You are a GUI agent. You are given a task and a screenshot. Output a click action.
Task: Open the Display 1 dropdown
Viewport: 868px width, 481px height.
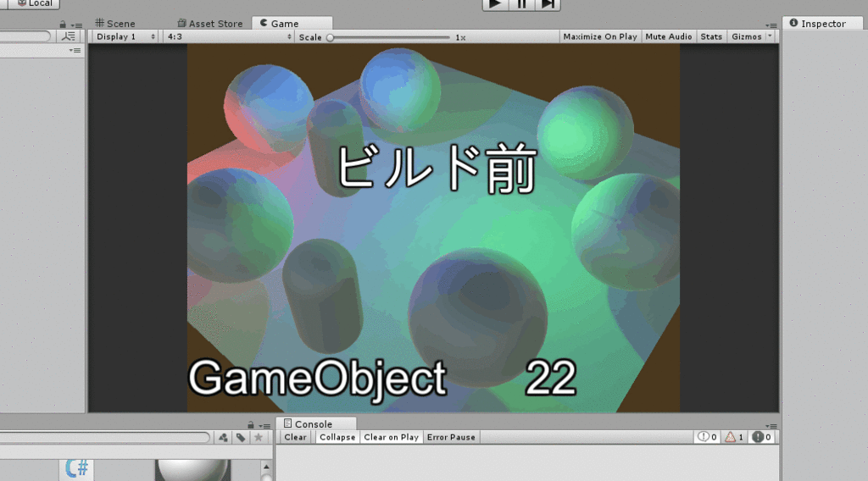(x=125, y=36)
